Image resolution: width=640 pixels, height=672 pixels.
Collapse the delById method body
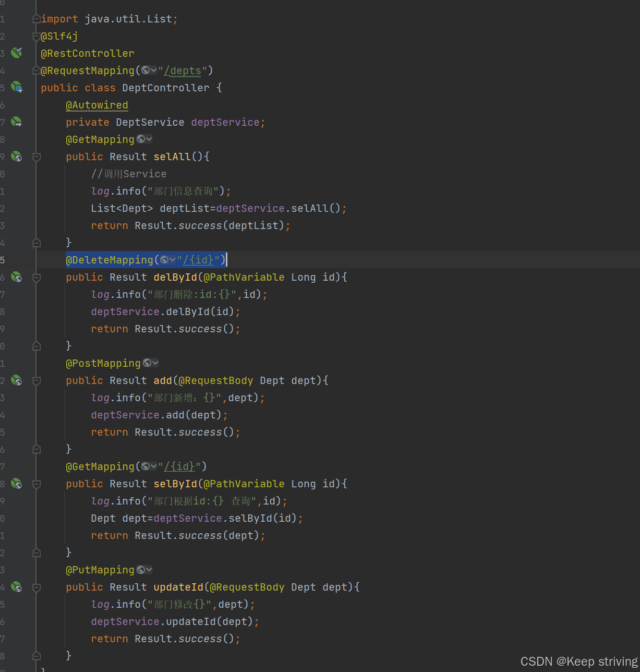point(37,277)
